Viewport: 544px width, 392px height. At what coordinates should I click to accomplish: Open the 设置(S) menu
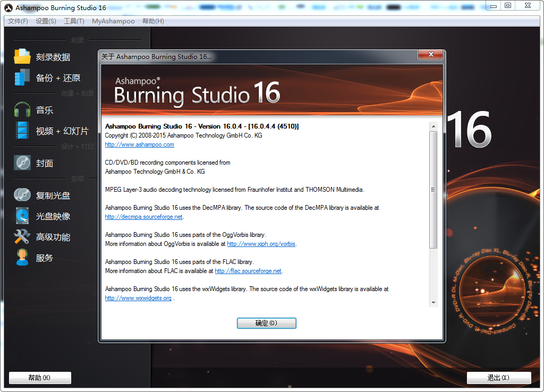(46, 21)
